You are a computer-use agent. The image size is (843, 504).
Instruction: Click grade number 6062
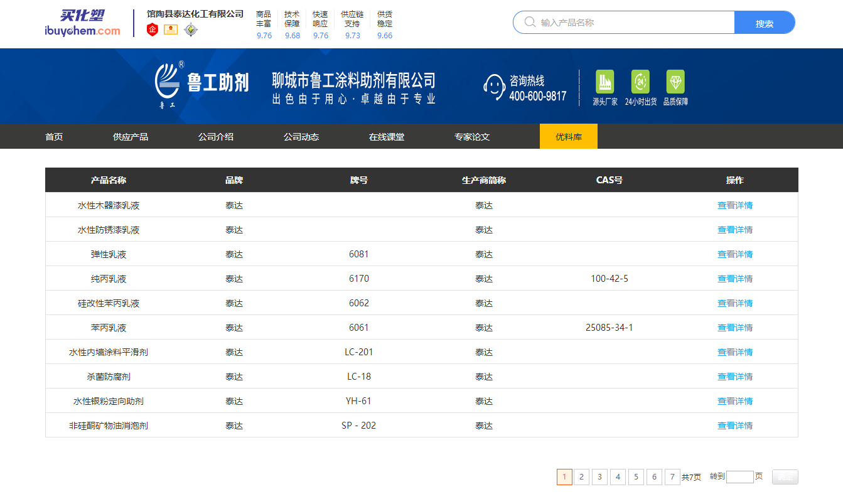click(x=359, y=303)
